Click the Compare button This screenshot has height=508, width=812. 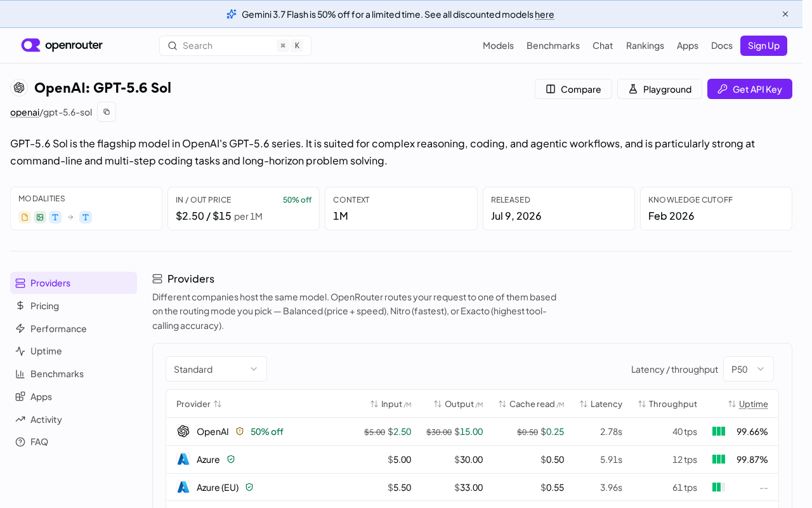point(573,89)
